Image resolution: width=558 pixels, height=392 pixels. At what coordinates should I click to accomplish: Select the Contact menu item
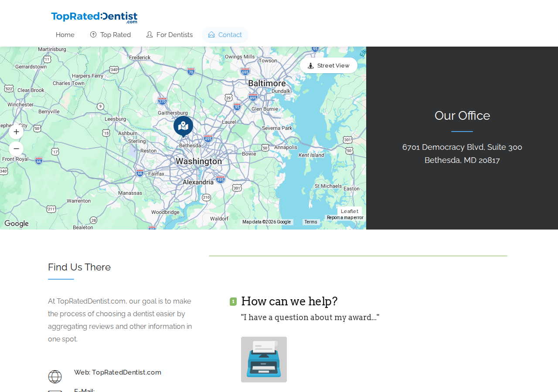(225, 35)
